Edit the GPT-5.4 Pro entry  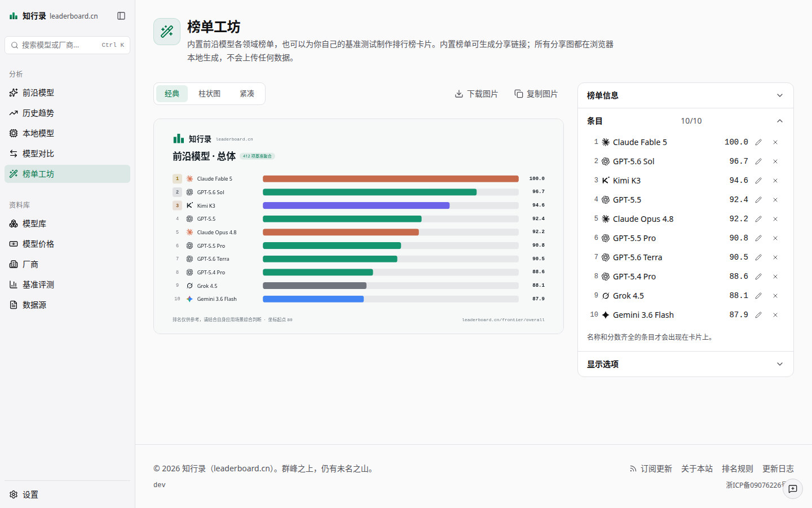[758, 277]
